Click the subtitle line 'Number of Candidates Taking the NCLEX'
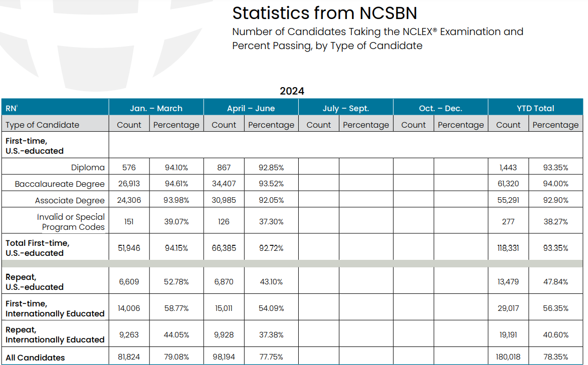Image resolution: width=588 pixels, height=365 pixels. click(x=377, y=32)
